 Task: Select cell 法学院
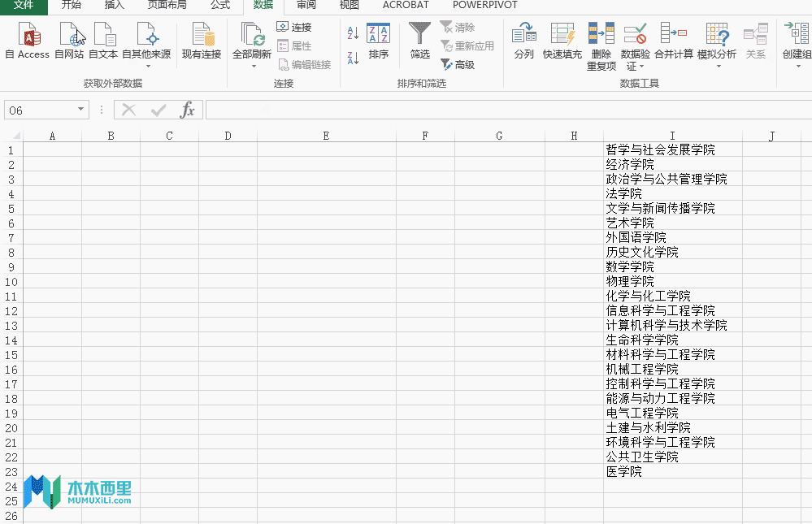point(673,193)
